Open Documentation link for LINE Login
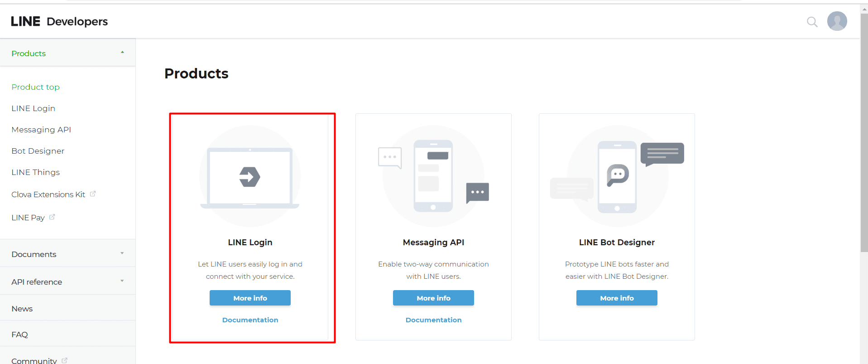868x364 pixels. click(x=250, y=320)
